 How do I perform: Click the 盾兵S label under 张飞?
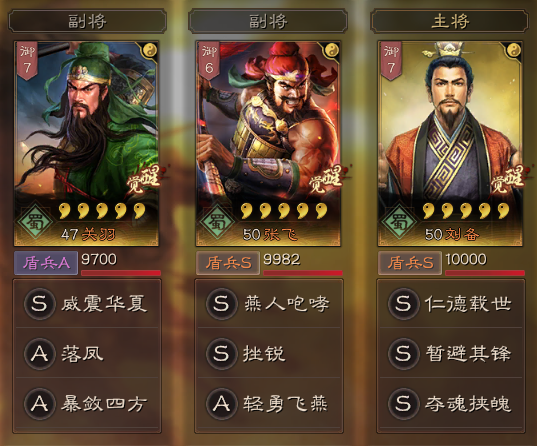(228, 263)
